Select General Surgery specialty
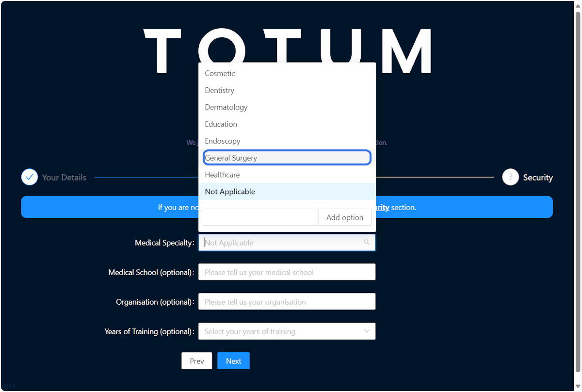The width and height of the screenshot is (582, 392). tap(287, 158)
